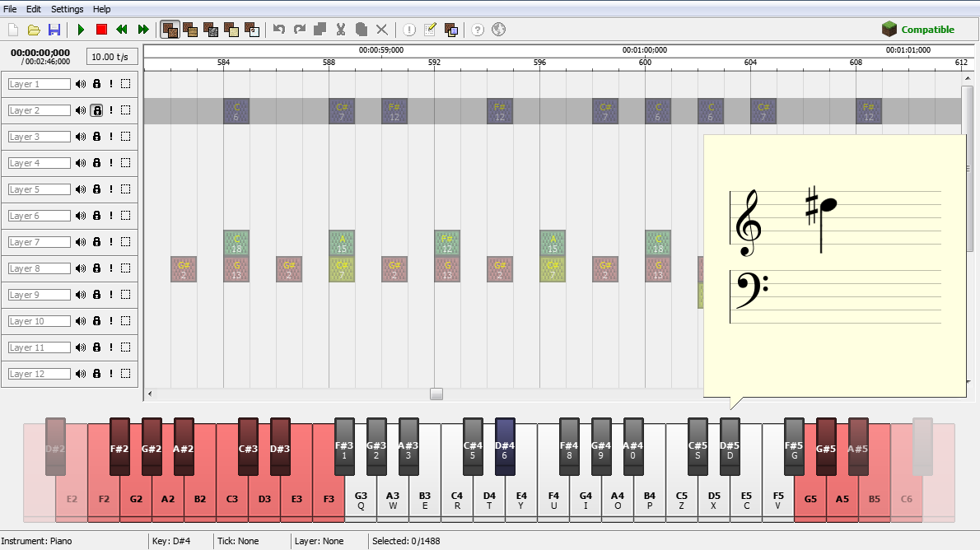The width and height of the screenshot is (980, 550).
Task: Lock Layer 3
Action: [x=97, y=137]
